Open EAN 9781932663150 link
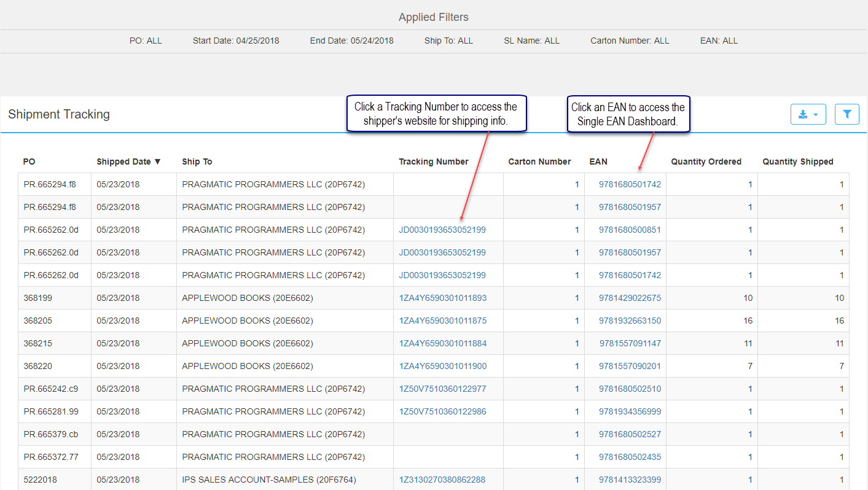The height and width of the screenshot is (490, 868). click(630, 321)
